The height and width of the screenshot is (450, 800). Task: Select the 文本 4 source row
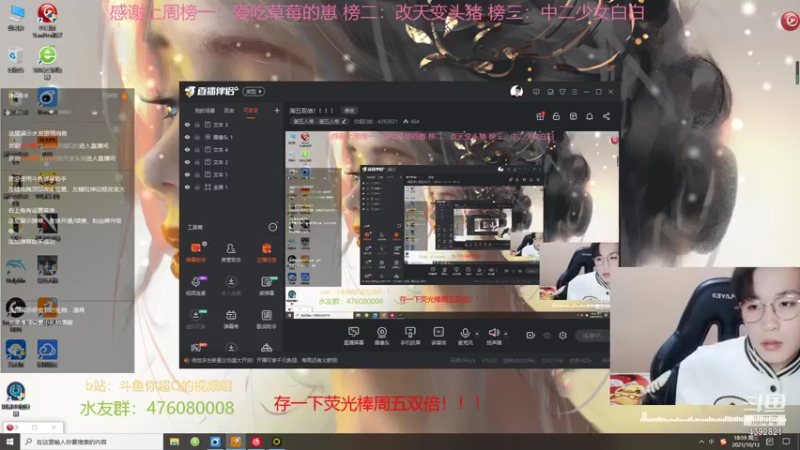click(232, 149)
